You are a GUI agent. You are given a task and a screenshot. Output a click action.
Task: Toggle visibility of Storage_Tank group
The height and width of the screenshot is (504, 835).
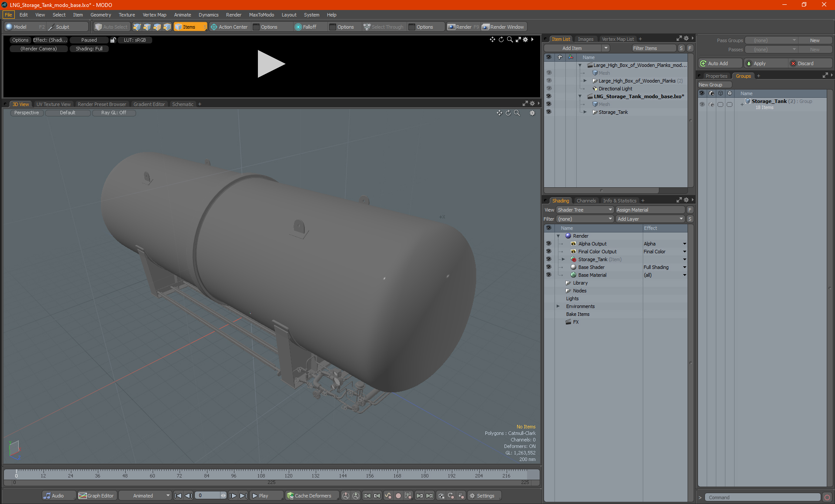(702, 104)
